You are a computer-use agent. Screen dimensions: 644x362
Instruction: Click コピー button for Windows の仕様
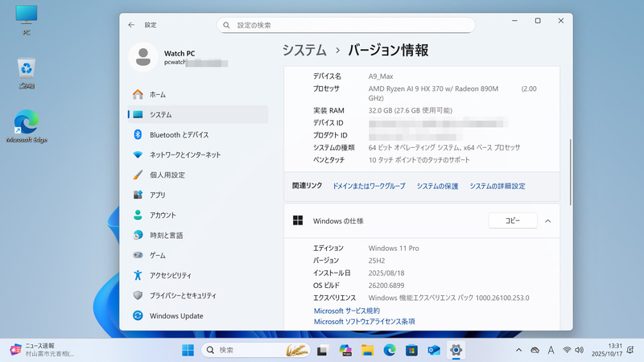(x=513, y=220)
